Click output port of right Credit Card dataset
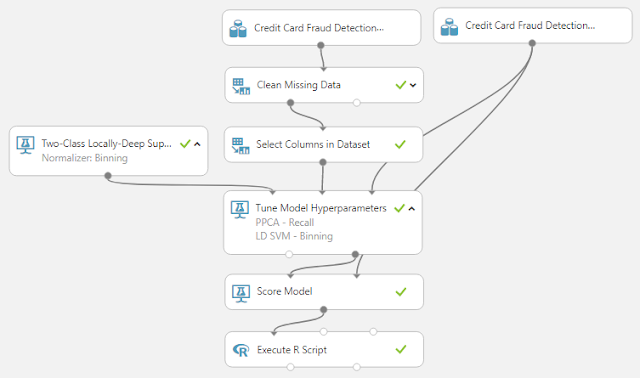Viewport: 640px width, 378px height. [532, 43]
